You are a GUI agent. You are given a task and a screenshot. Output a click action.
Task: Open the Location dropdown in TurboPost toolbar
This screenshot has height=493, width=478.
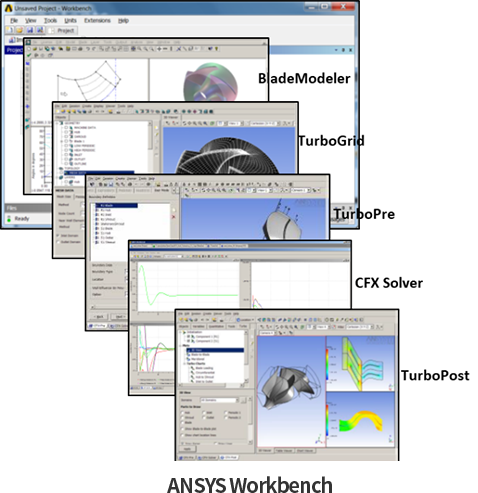(245, 320)
